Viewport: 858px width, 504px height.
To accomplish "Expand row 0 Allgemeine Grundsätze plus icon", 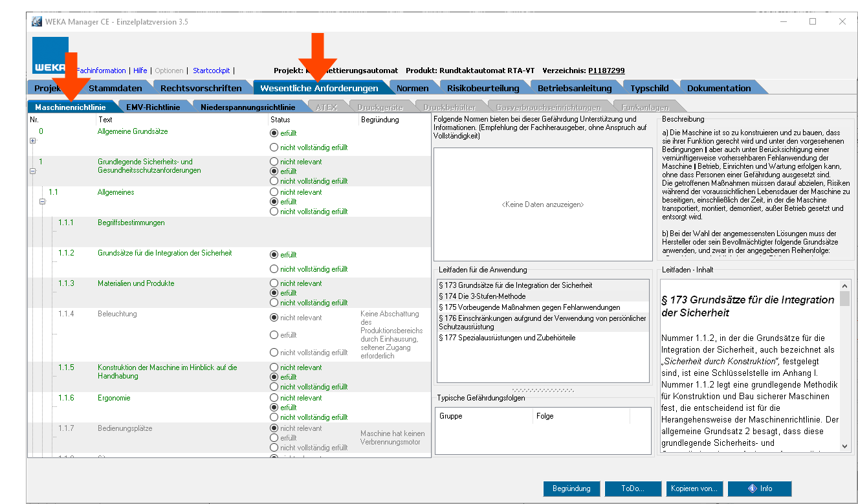I will 32,141.
